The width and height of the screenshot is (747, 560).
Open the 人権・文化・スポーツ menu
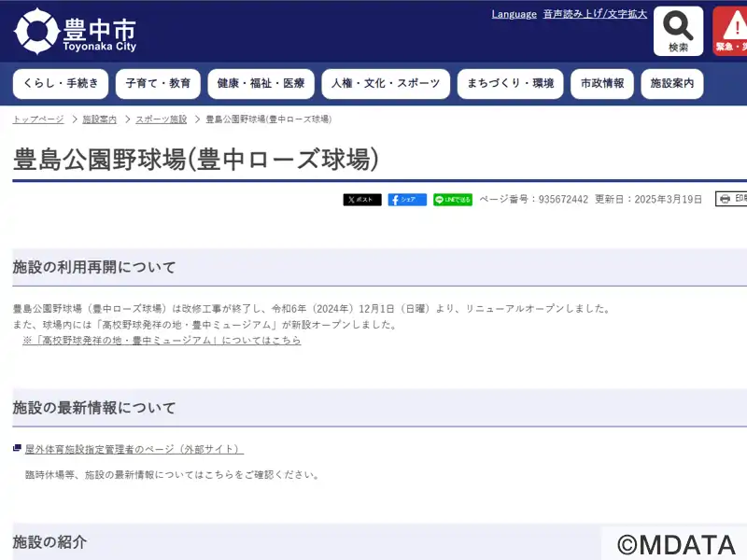(x=386, y=84)
